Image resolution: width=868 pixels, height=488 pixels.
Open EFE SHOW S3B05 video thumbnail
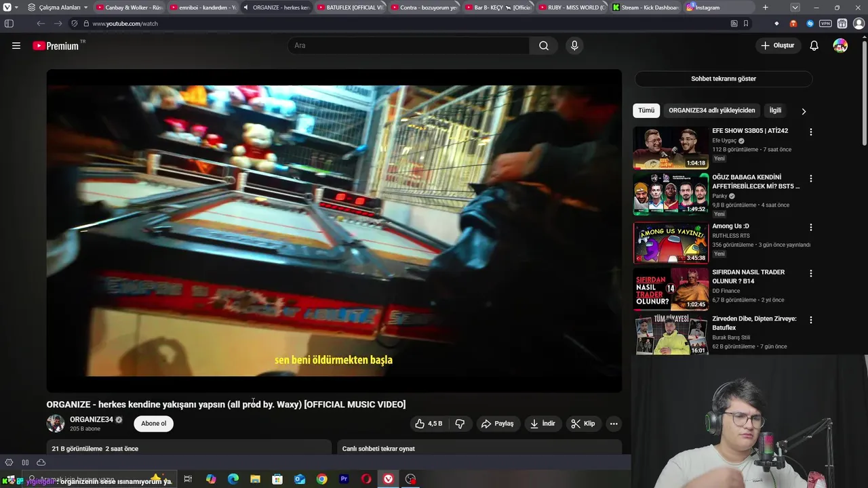[x=671, y=147]
